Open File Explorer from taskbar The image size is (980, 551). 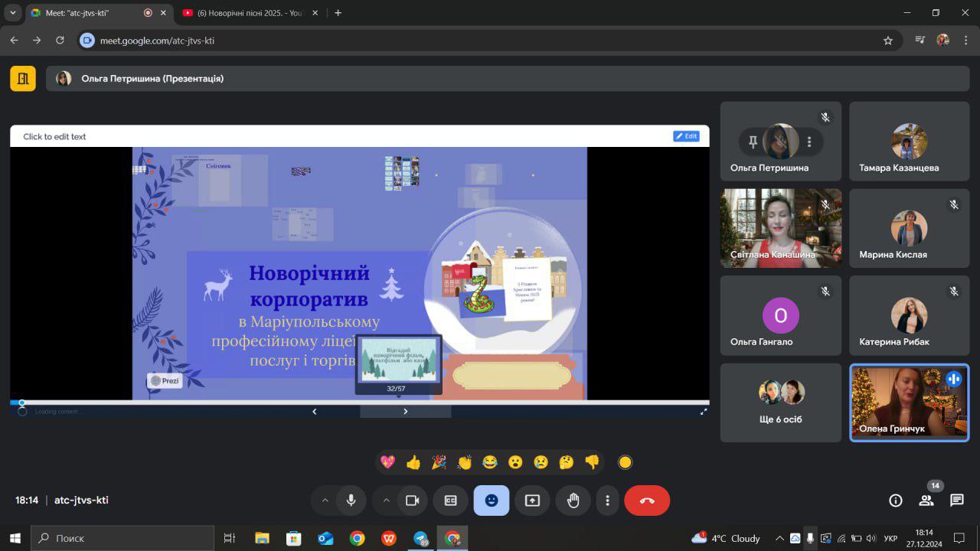click(x=262, y=538)
